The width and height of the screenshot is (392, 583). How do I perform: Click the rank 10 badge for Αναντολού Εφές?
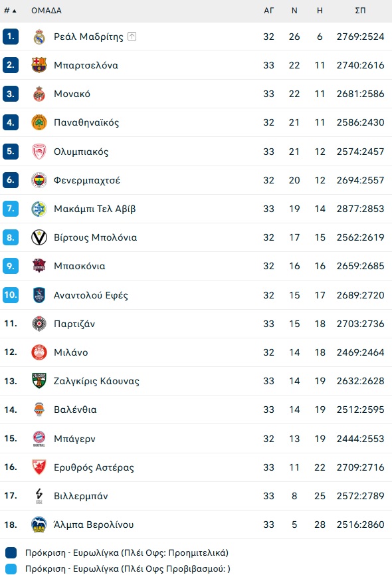tap(11, 295)
